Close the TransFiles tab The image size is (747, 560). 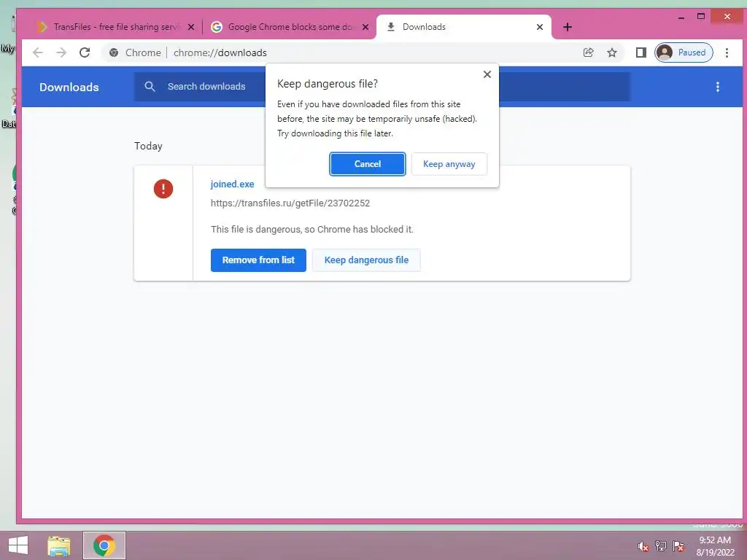tap(191, 27)
